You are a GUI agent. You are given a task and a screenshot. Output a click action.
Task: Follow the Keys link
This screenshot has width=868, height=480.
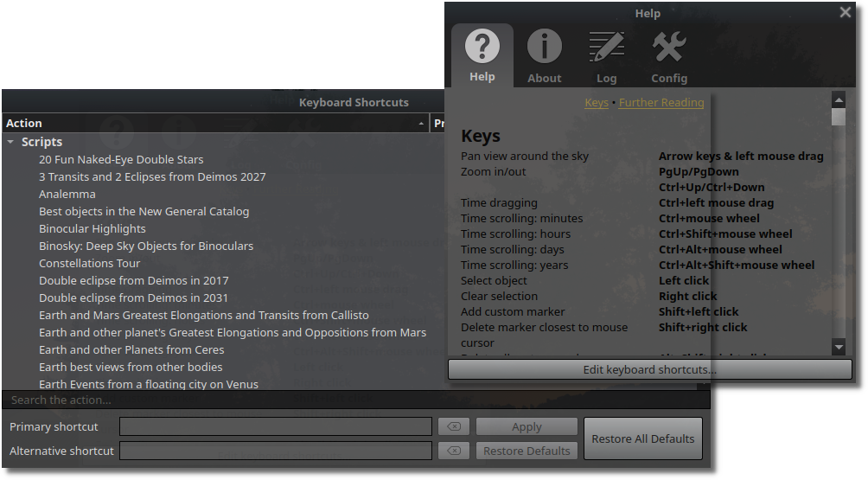click(x=597, y=102)
